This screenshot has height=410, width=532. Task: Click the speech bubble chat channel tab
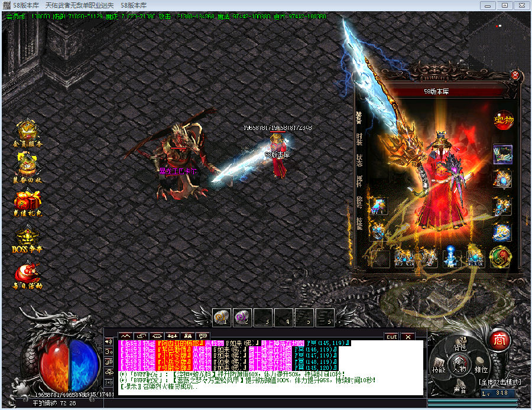tap(203, 336)
